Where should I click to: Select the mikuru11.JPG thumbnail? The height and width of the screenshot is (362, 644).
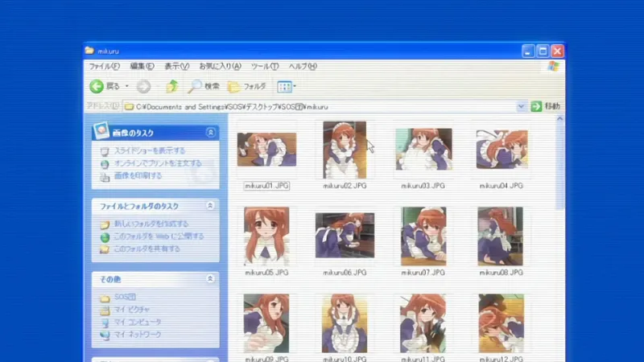coord(423,323)
